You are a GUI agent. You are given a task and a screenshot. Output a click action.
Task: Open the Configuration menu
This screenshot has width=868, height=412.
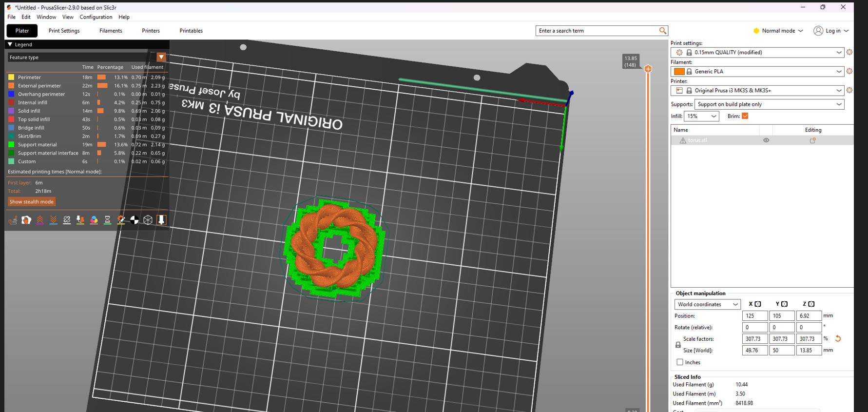[x=96, y=17]
